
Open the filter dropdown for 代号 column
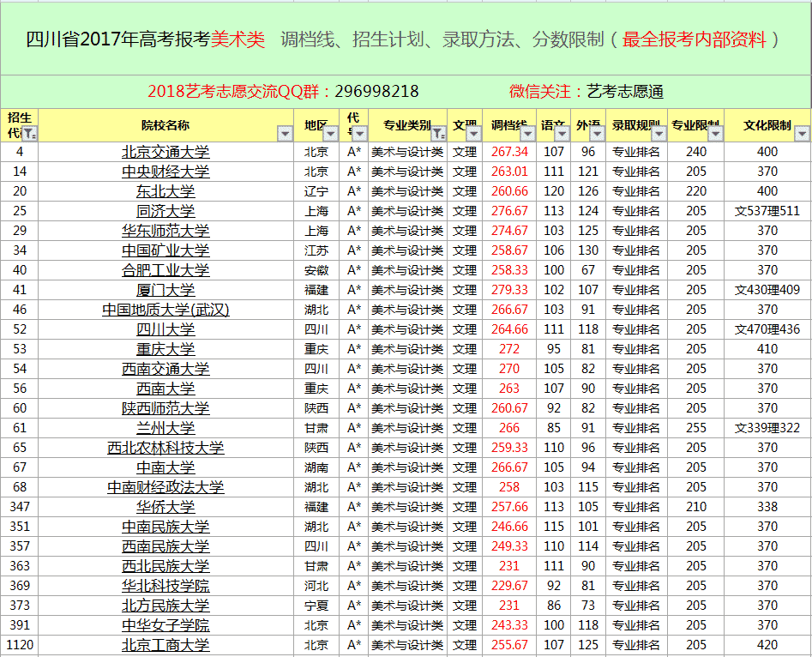coord(360,134)
